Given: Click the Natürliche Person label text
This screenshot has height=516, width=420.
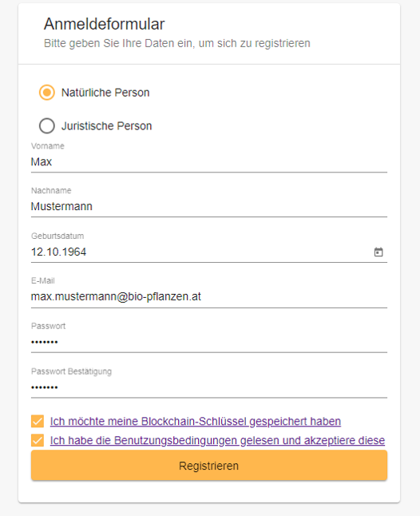Looking at the screenshot, I should pos(105,93).
